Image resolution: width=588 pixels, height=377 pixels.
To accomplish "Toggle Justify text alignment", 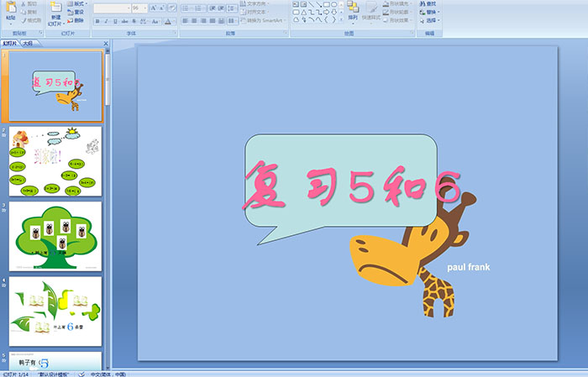I will coord(213,21).
